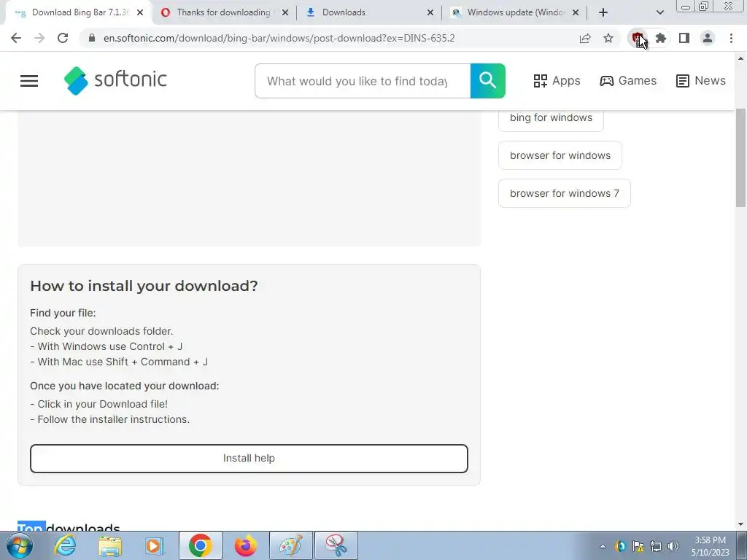The width and height of the screenshot is (747, 560).
Task: Switch to Download Bing Bar tab
Action: pyautogui.click(x=79, y=12)
